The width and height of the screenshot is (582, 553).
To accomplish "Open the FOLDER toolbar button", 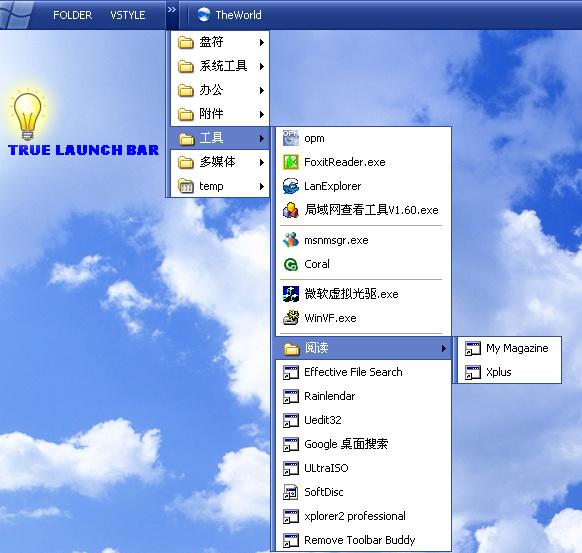I will tap(72, 15).
